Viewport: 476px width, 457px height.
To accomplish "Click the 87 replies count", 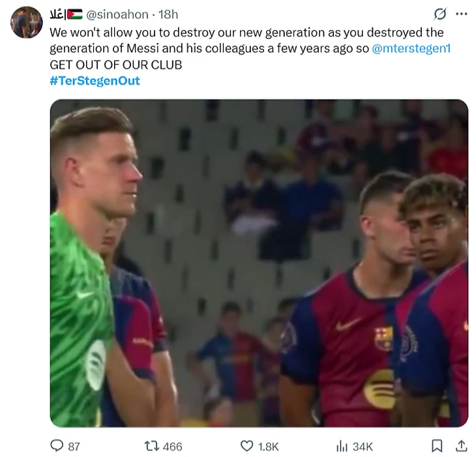I will click(x=74, y=447).
